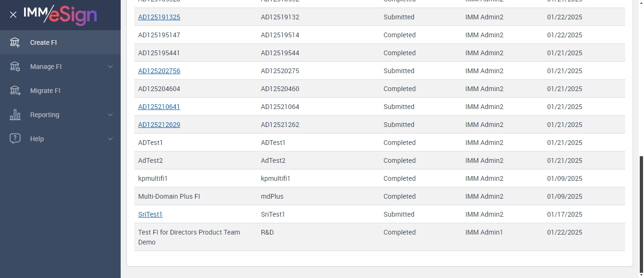
Task: Click the Manage FI gear-bank icon
Action: (15, 67)
